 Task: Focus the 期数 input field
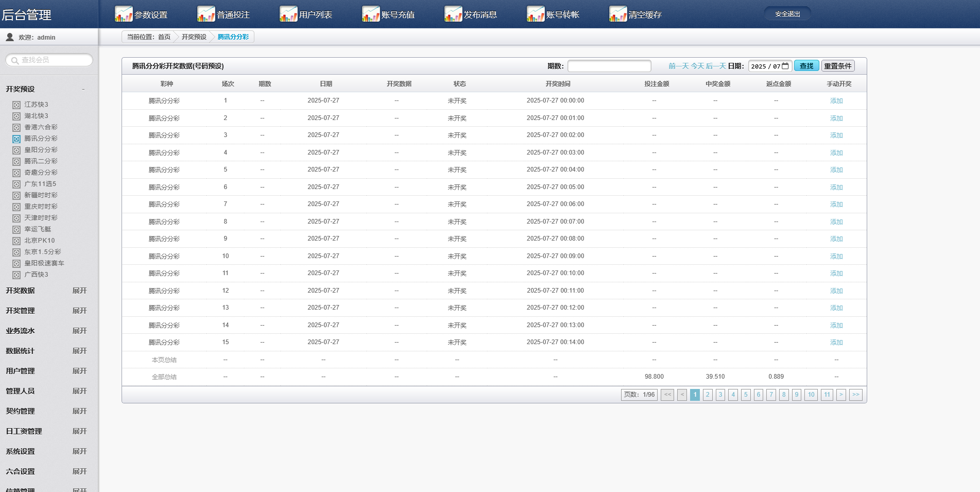(x=609, y=66)
